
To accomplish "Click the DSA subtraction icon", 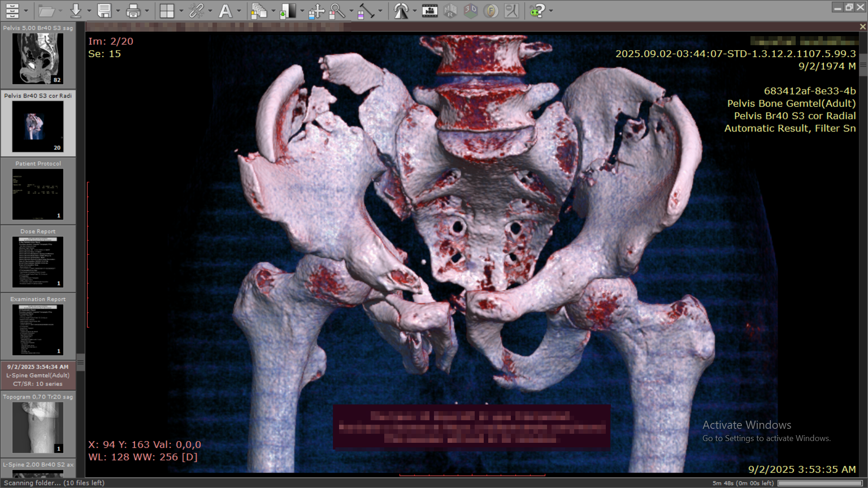I will click(511, 10).
